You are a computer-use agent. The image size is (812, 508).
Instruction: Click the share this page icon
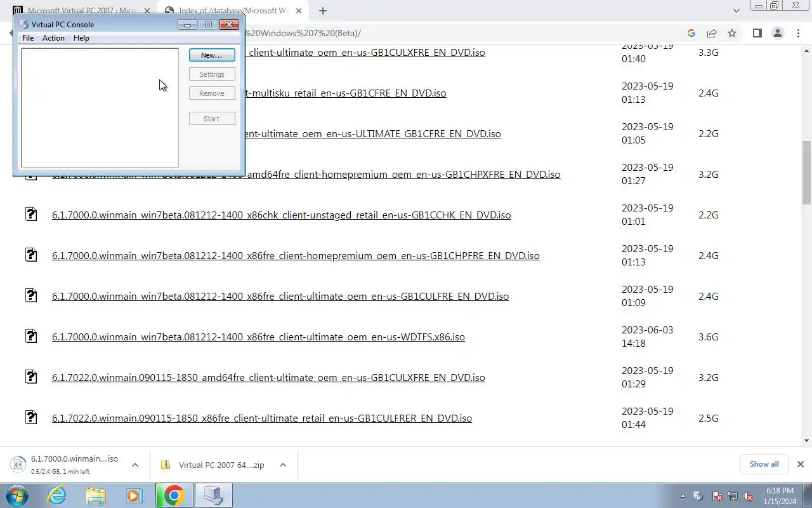pyautogui.click(x=712, y=33)
